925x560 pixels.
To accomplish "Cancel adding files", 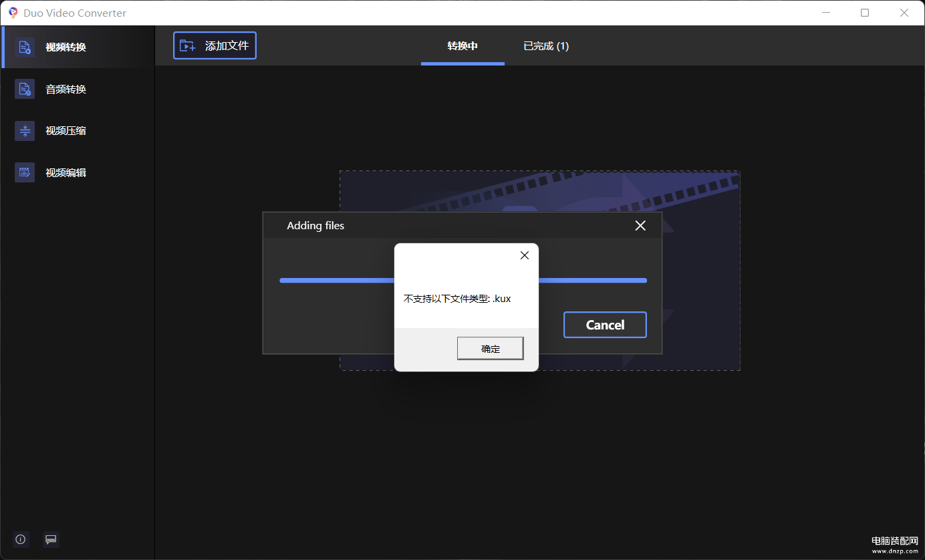I will pos(605,325).
